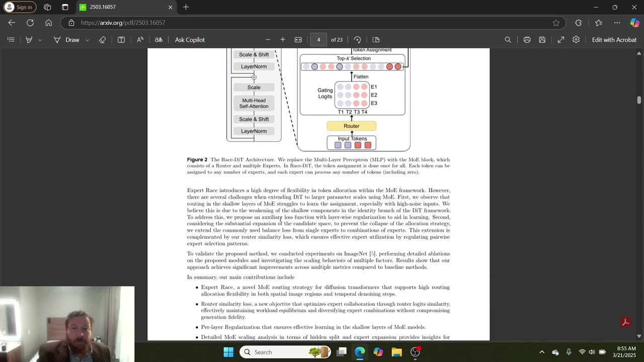Open the network Wi-Fi tray icon
The width and height of the screenshot is (644, 362).
[582, 352]
